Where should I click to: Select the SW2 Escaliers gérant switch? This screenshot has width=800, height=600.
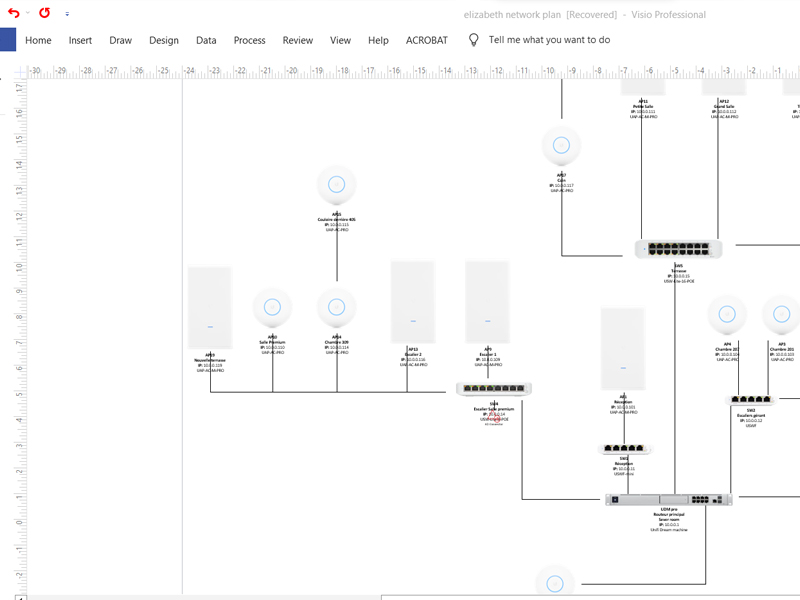point(750,400)
